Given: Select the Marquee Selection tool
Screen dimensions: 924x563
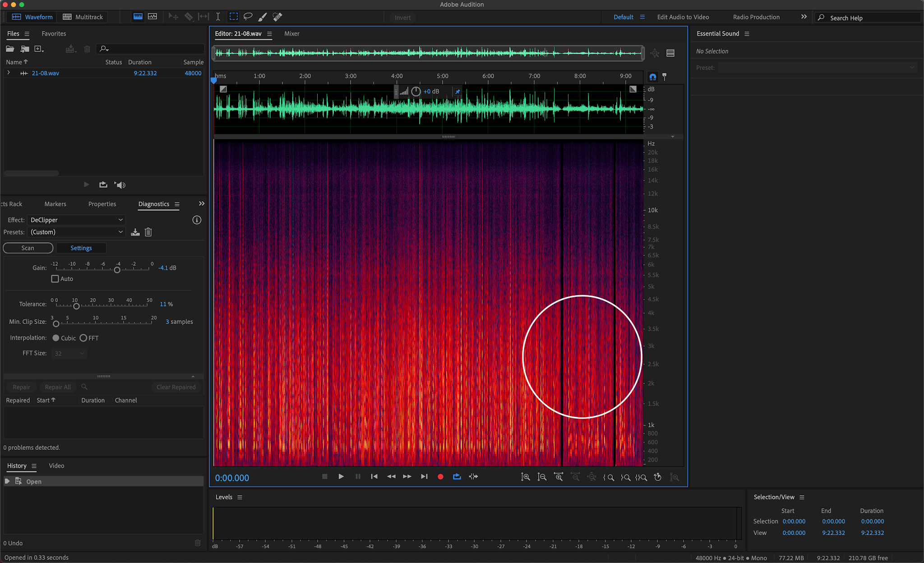Looking at the screenshot, I should [x=233, y=17].
